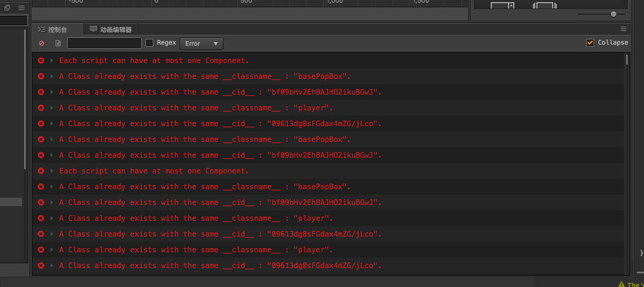644x287 pixels.
Task: Enable the Regex checkbox
Action: coord(150,43)
